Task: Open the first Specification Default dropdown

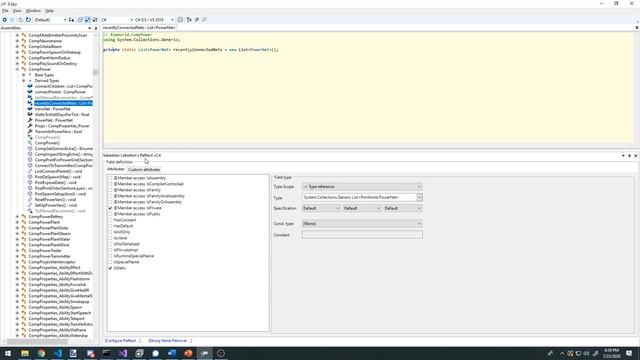Action: [321, 208]
